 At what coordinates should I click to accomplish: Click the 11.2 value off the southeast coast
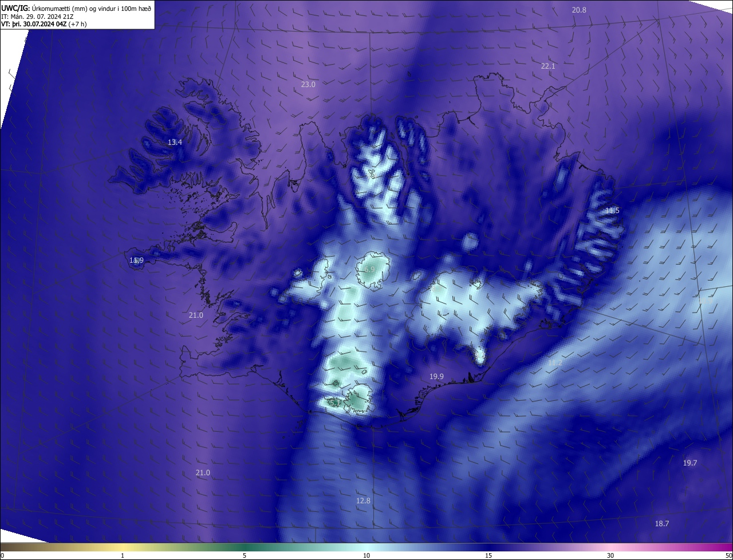(555, 363)
